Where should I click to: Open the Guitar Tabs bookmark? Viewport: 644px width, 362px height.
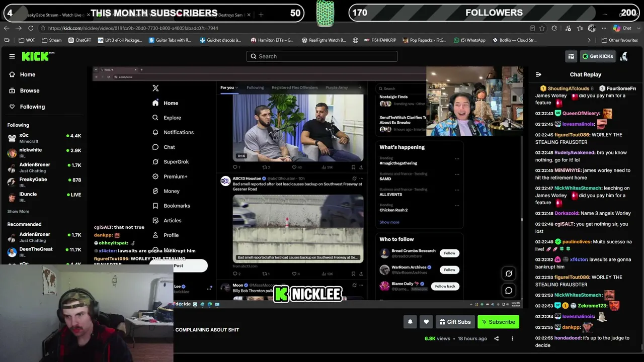tap(170, 40)
